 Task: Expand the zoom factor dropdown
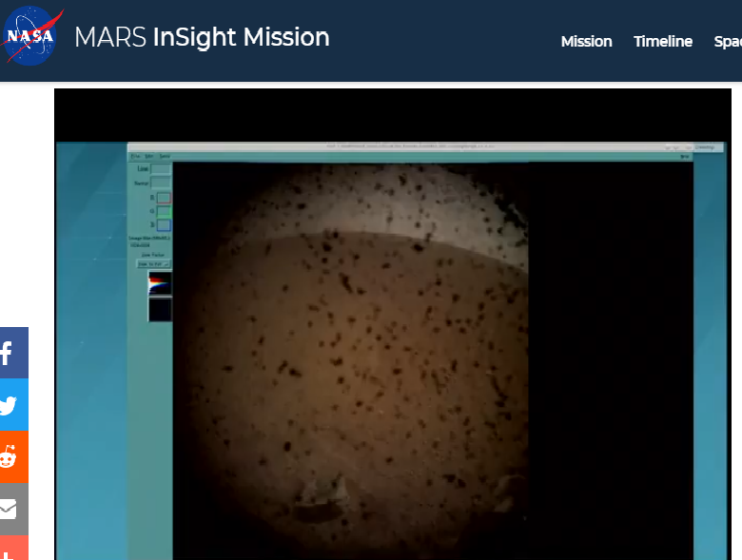(x=155, y=263)
